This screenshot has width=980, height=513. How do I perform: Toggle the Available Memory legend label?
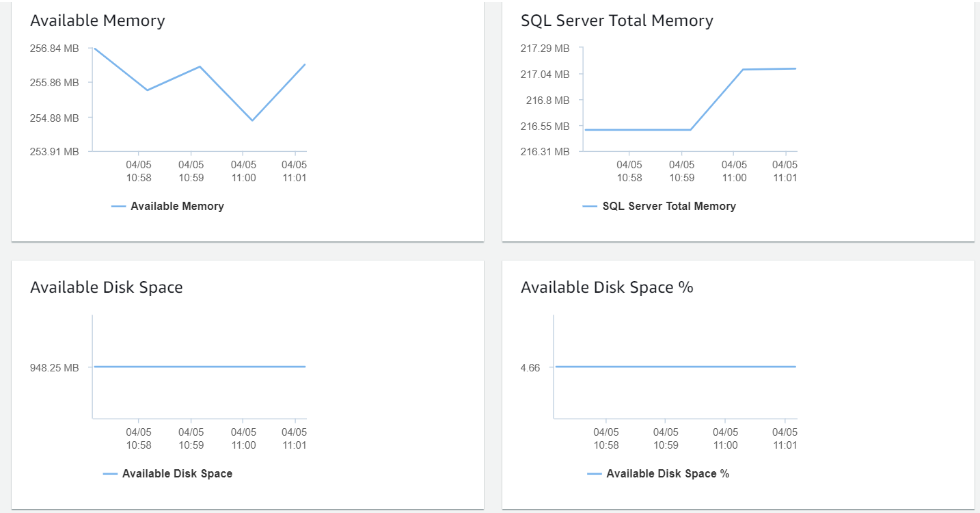pos(177,207)
